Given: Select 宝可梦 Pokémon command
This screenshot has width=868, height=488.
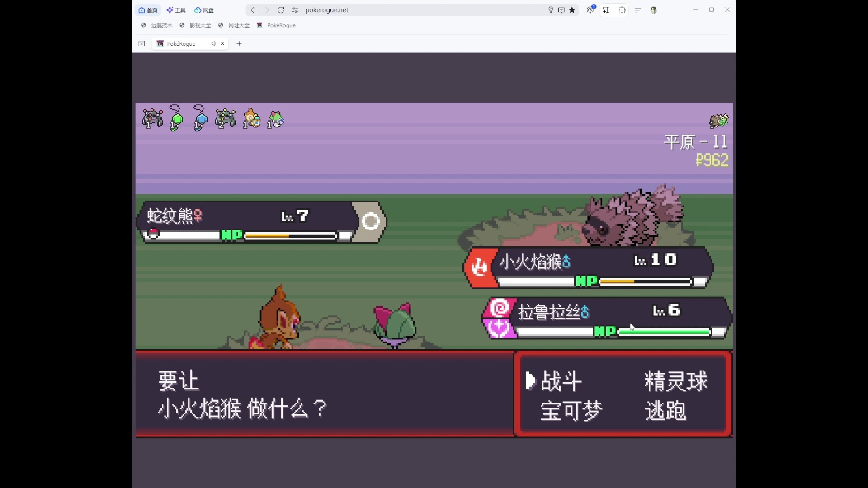Looking at the screenshot, I should coord(571,411).
